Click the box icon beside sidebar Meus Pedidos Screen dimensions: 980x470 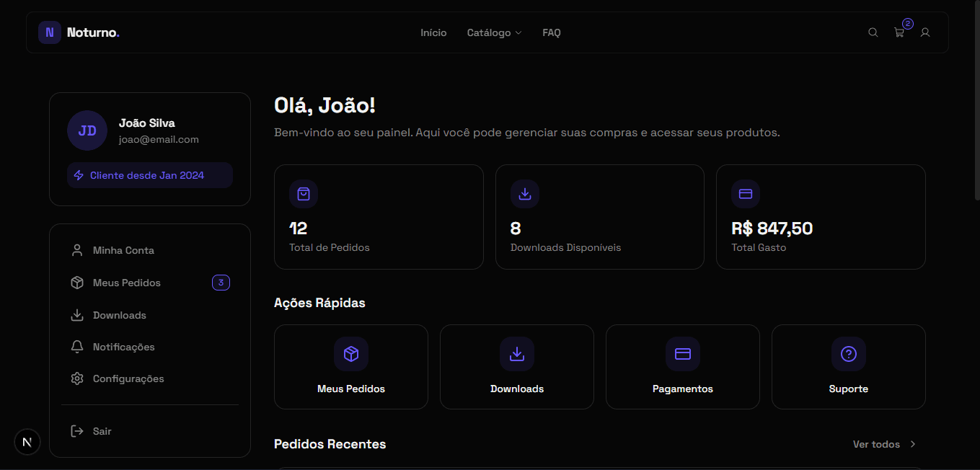(77, 283)
